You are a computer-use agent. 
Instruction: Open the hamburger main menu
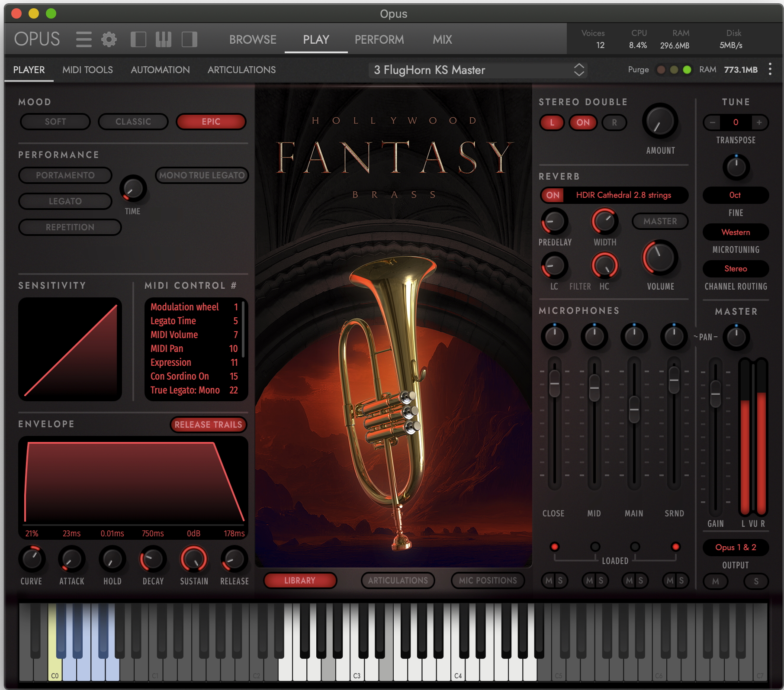pos(84,39)
